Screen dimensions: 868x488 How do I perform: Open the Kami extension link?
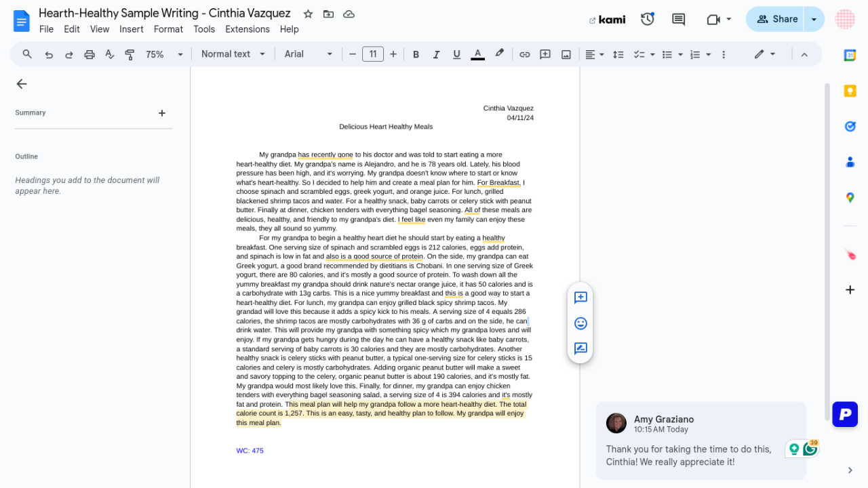click(607, 20)
